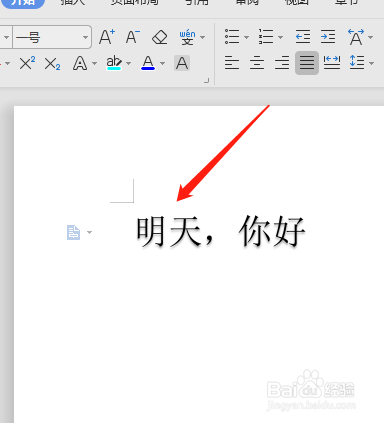Apply cyan highlight color to text
The height and width of the screenshot is (423, 384).
coord(114,63)
